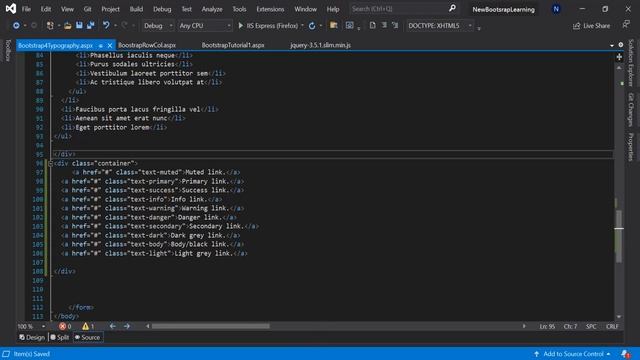640x360 pixels.
Task: Open the Toolbox side panel
Action: pos(8,51)
